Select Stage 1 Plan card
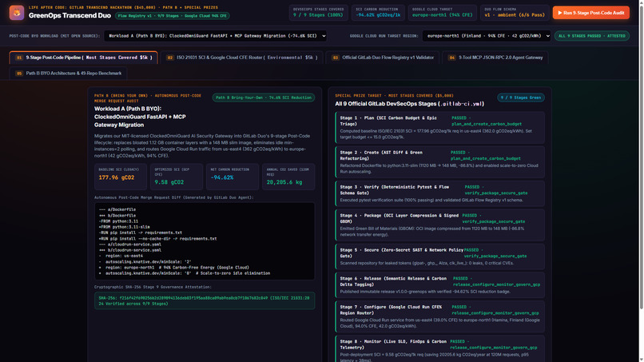 pyautogui.click(x=440, y=127)
